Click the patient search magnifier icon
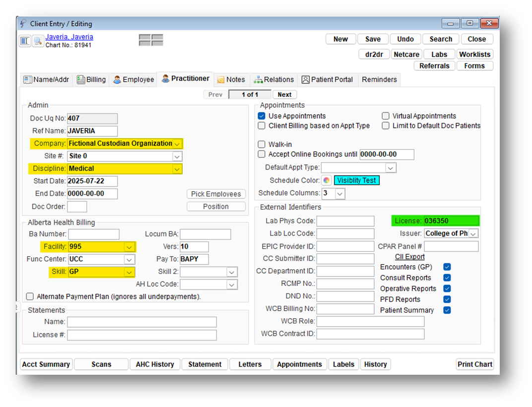 coord(38,41)
